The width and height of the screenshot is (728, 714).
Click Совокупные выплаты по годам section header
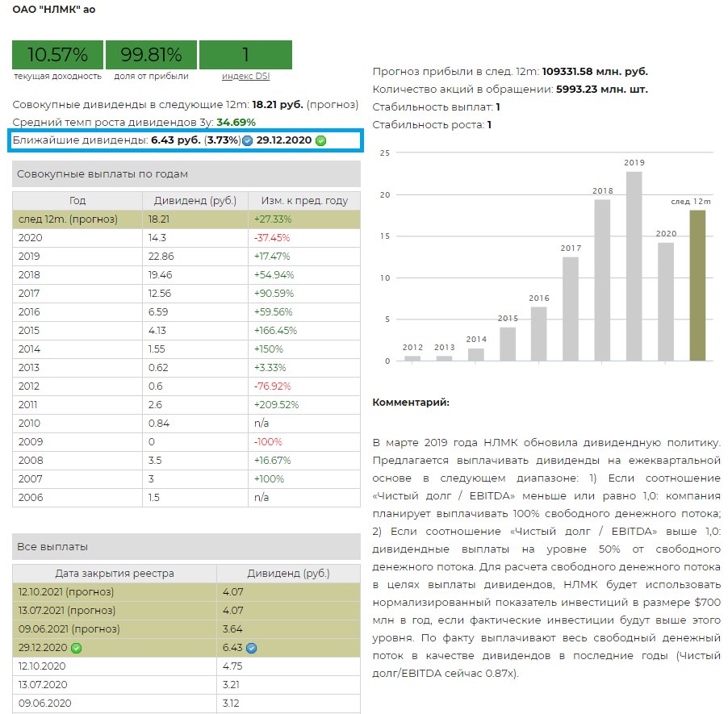(x=186, y=174)
